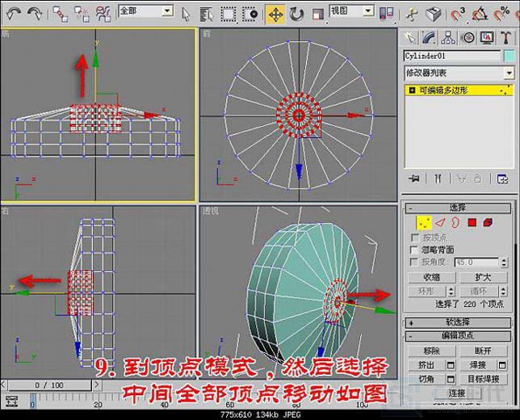Click Remove Modifier trash icon
520x420 pixels.
click(x=477, y=178)
